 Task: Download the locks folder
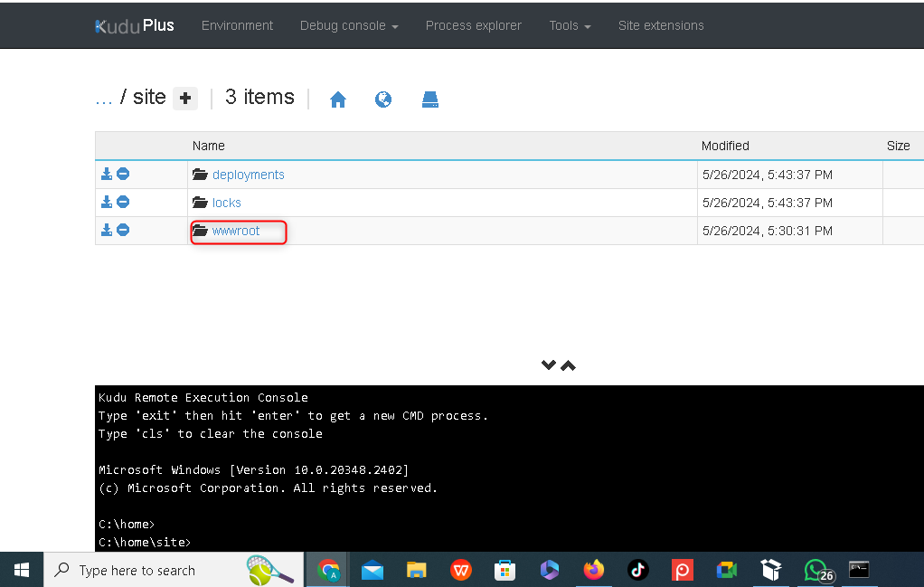pos(107,203)
